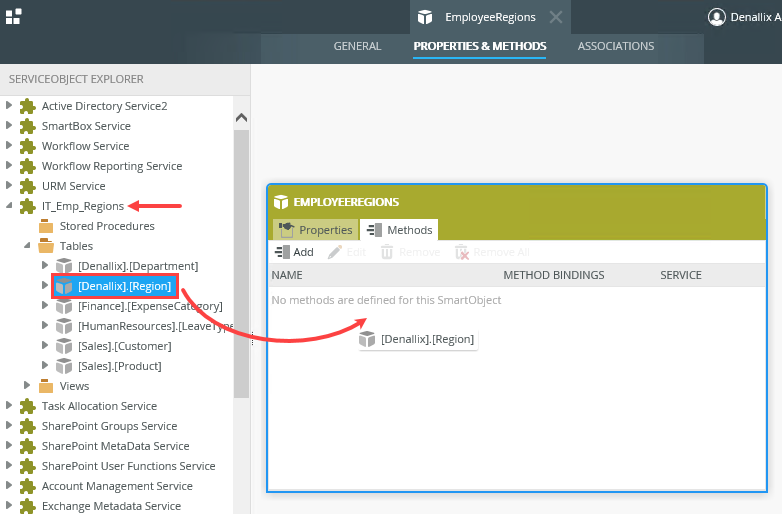Select Account Management Service
The height and width of the screenshot is (514, 782).
pyautogui.click(x=117, y=486)
